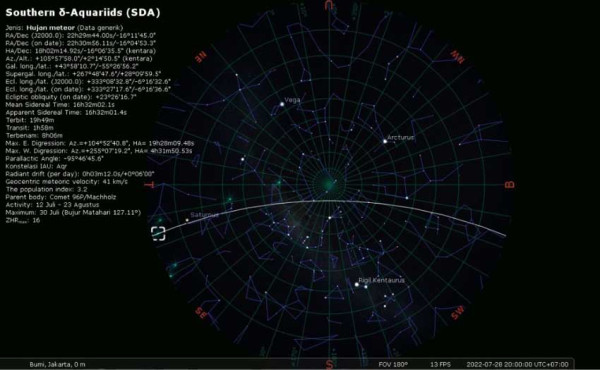Click the "Supergal. long./lat." line
The width and height of the screenshot is (600, 370).
[83, 74]
